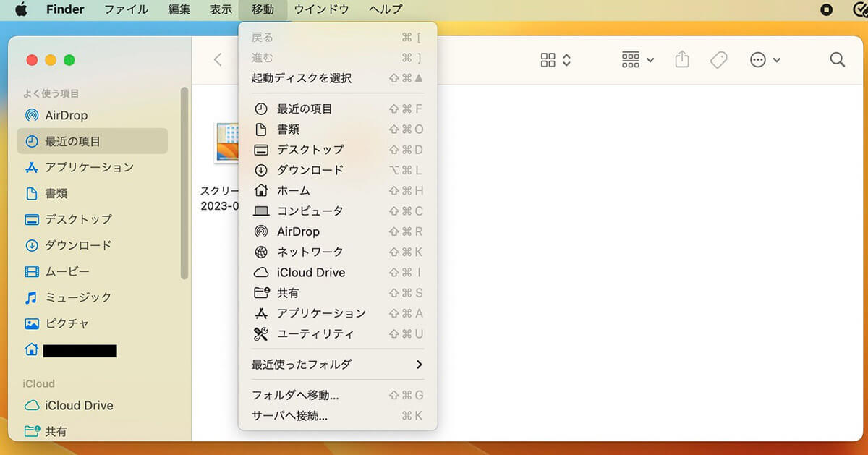Screen dimensions: 868x455
Task: Click the ピクチャ photo icon in sidebar
Action: click(x=31, y=324)
